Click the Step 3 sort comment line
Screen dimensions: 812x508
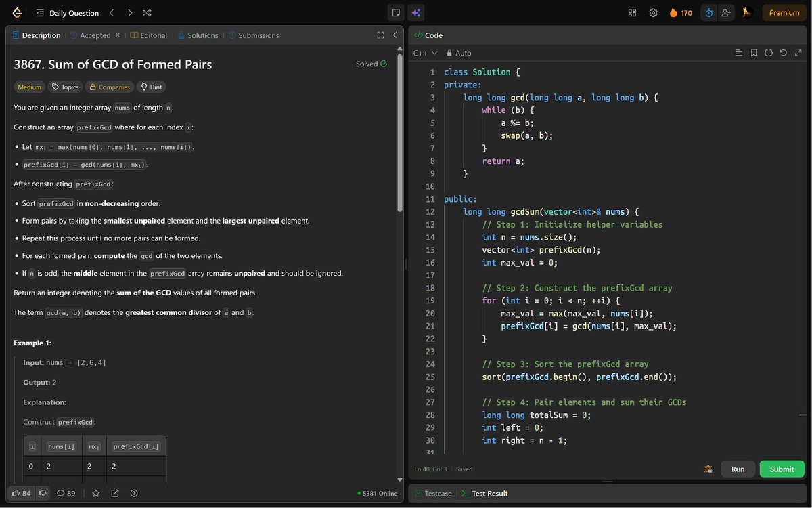point(565,364)
